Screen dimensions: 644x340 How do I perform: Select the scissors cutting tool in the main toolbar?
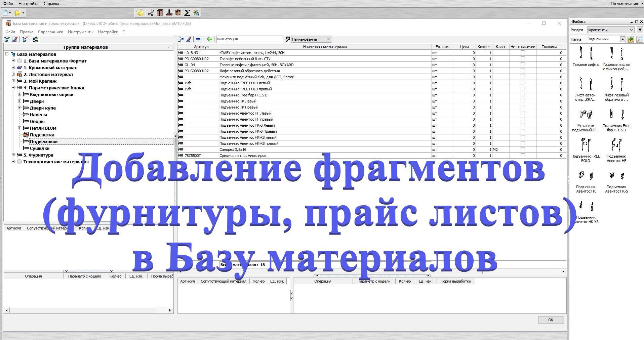(152, 13)
